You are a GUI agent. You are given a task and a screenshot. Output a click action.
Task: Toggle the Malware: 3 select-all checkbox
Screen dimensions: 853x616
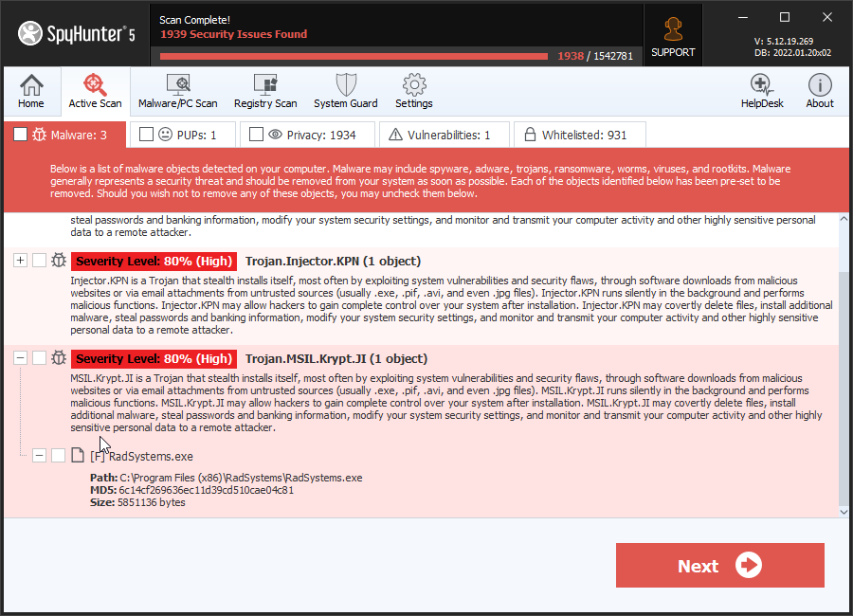[20, 135]
